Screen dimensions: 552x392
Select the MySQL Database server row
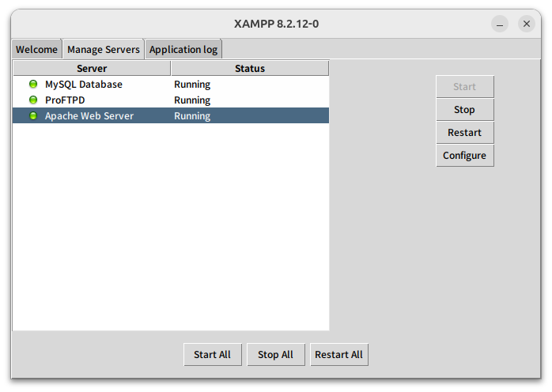pos(83,85)
